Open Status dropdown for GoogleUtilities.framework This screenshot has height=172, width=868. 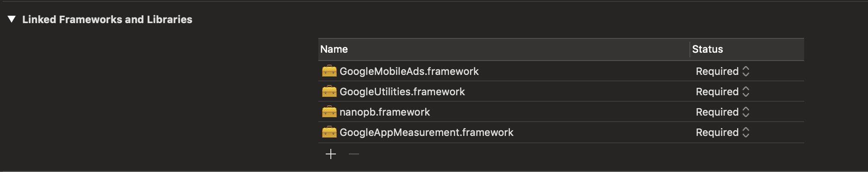click(722, 92)
